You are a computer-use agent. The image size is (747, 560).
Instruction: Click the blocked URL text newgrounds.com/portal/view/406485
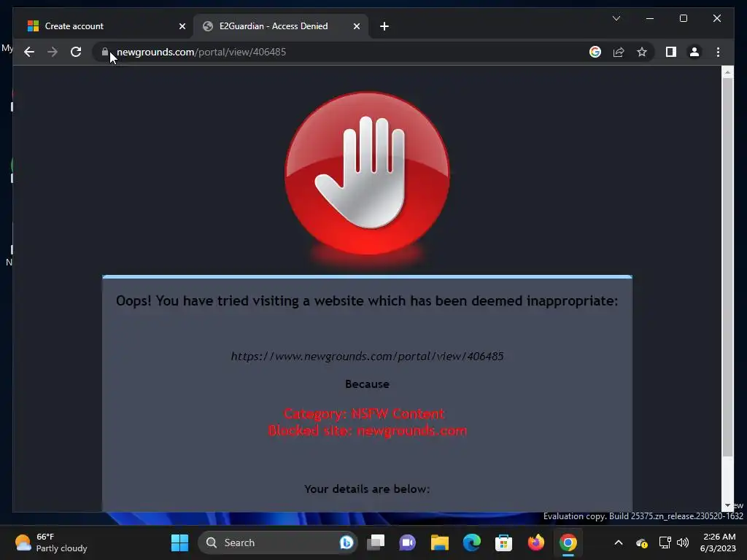pos(367,356)
